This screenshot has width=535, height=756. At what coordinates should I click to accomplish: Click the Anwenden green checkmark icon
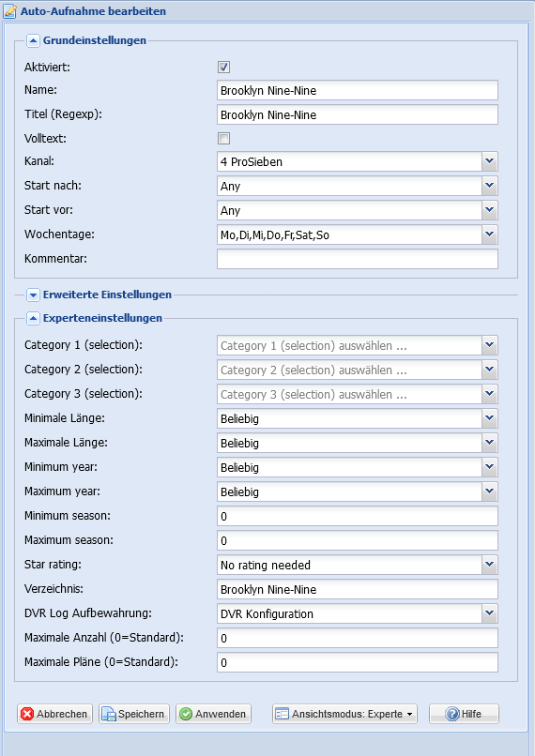click(186, 714)
